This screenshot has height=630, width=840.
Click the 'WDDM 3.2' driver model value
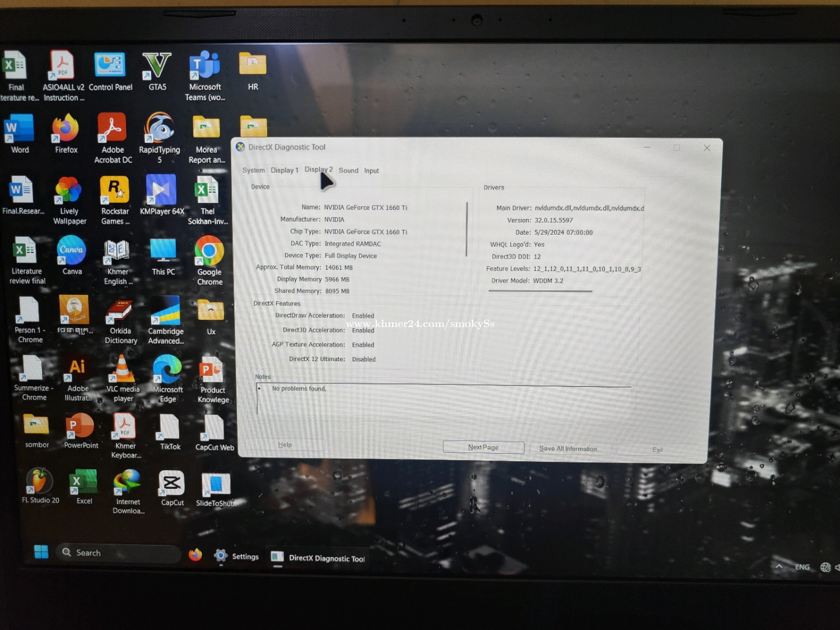(x=548, y=281)
